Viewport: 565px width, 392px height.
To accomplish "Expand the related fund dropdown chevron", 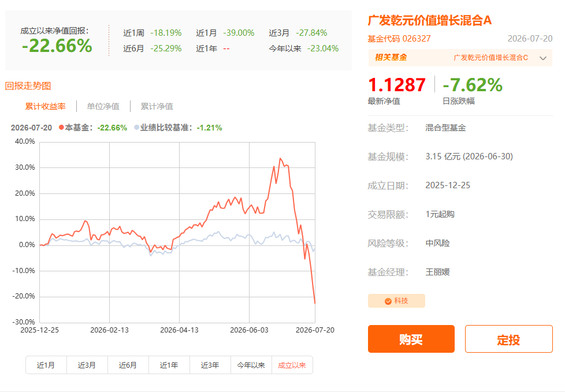I will [x=543, y=58].
